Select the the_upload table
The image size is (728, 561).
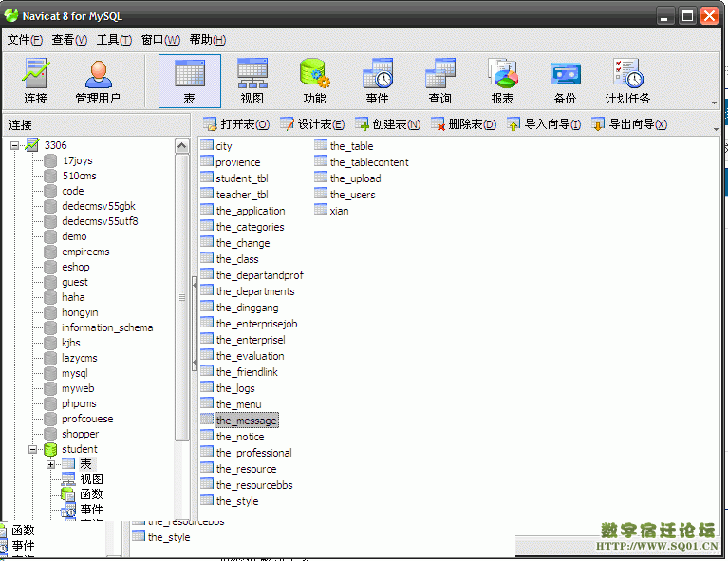(356, 178)
